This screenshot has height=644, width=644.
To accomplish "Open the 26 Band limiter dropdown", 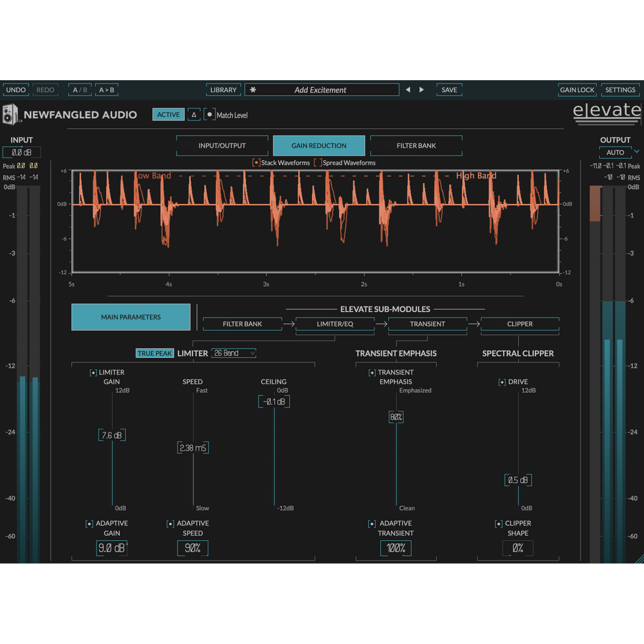I will click(234, 353).
